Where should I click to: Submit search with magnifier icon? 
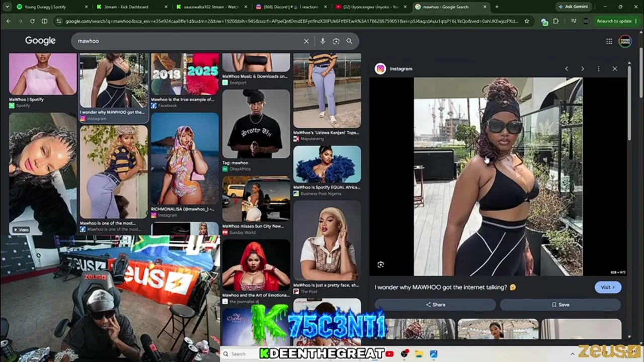tap(349, 41)
